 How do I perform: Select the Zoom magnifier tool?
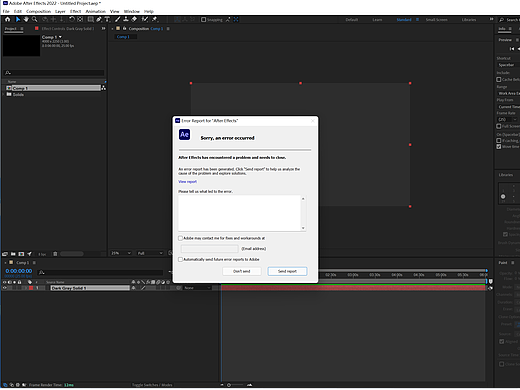tap(34, 19)
